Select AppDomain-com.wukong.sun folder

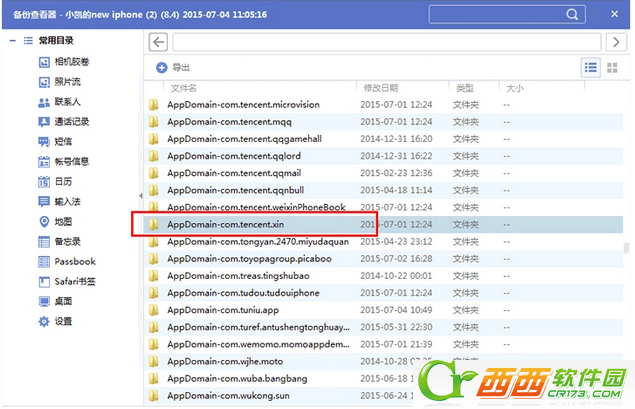[x=383, y=396]
